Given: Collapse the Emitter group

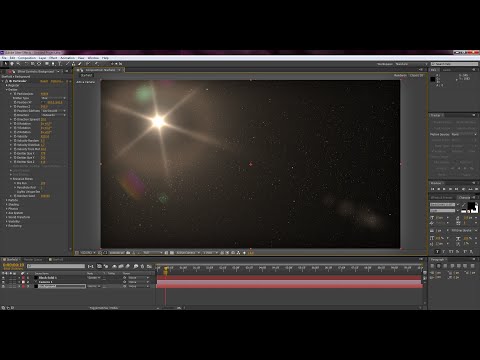Looking at the screenshot, I should coord(6,90).
